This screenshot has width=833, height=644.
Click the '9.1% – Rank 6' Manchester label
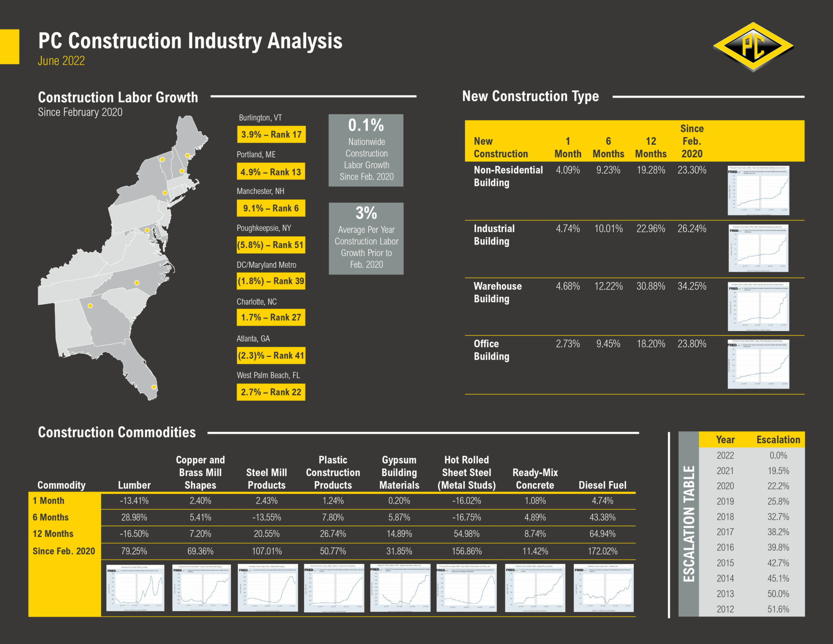270,208
